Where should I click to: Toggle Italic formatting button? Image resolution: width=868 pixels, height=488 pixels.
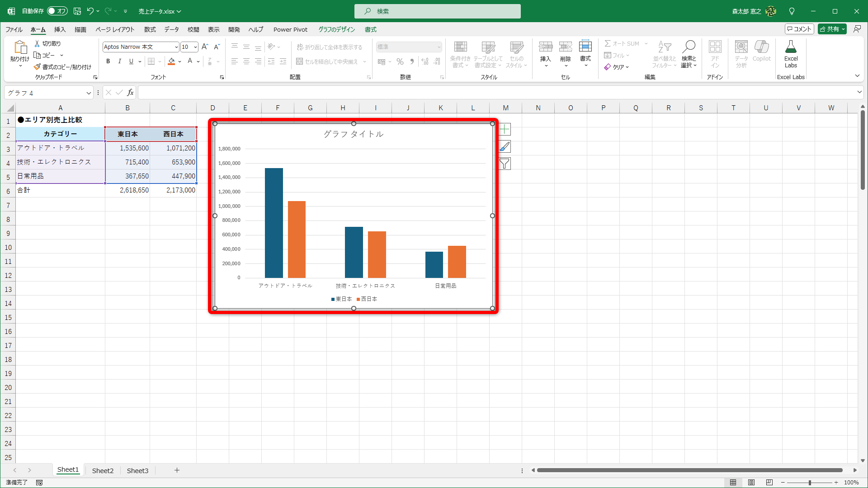119,61
